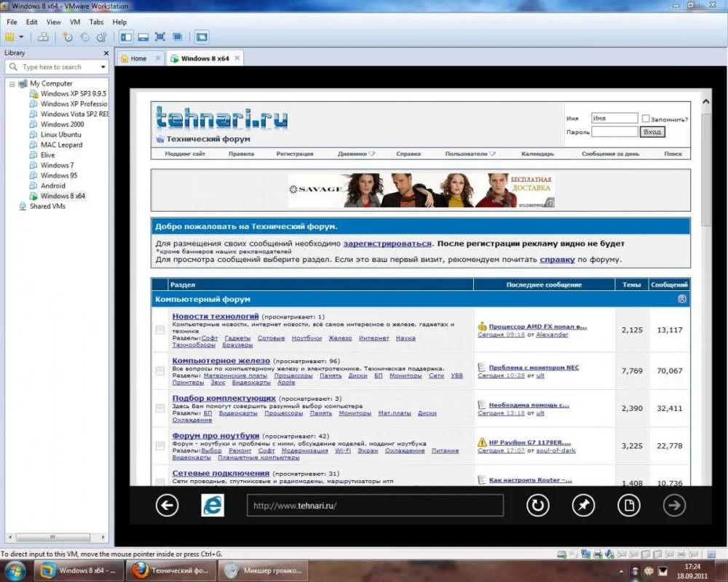Viewport: 728px width, 582px height.
Task: Click the browser page vertical scrollbar
Action: (x=705, y=170)
